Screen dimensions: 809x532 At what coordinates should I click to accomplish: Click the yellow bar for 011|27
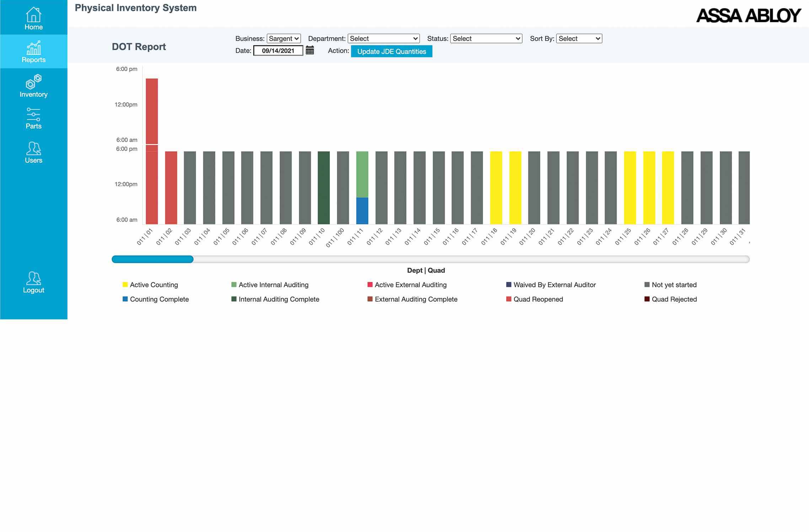click(x=668, y=188)
